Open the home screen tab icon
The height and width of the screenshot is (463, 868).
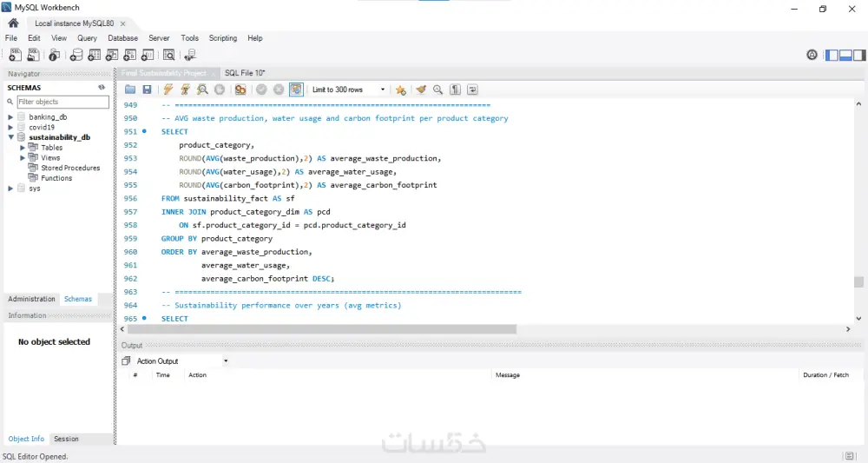point(13,23)
